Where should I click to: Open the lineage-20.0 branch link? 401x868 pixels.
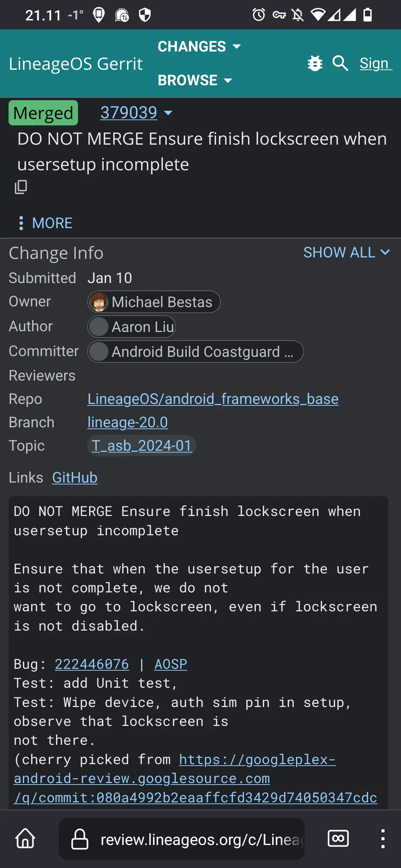tap(127, 423)
